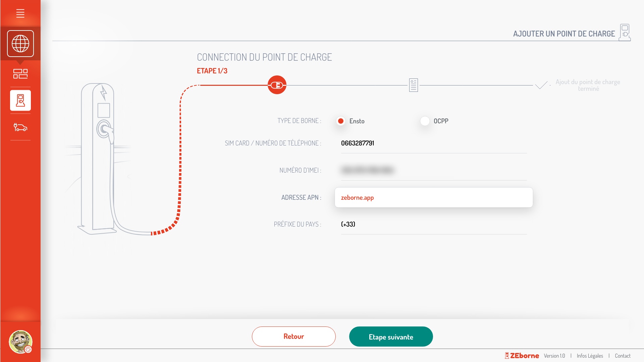Open the Contact footer link

click(x=623, y=356)
